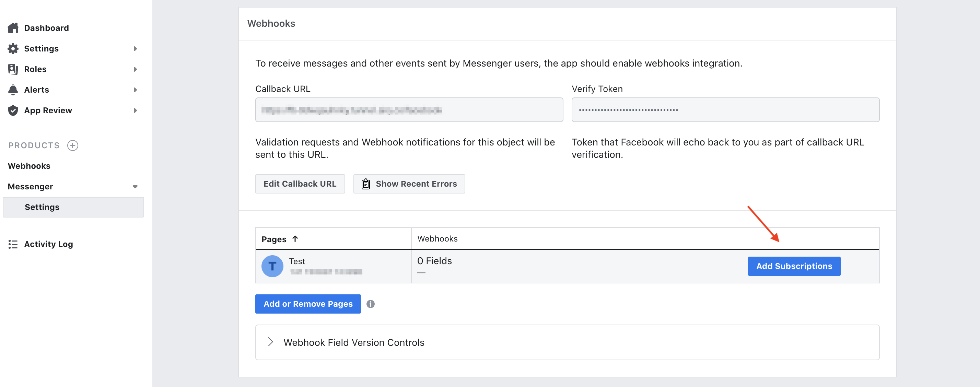Expand the Settings submenu arrow
Viewport: 980px width, 387px height.
[x=135, y=49]
